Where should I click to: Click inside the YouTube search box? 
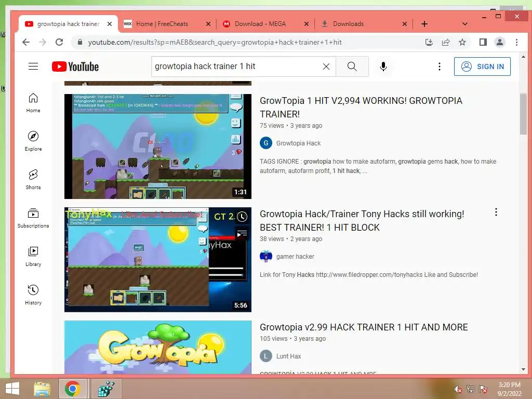click(x=237, y=66)
